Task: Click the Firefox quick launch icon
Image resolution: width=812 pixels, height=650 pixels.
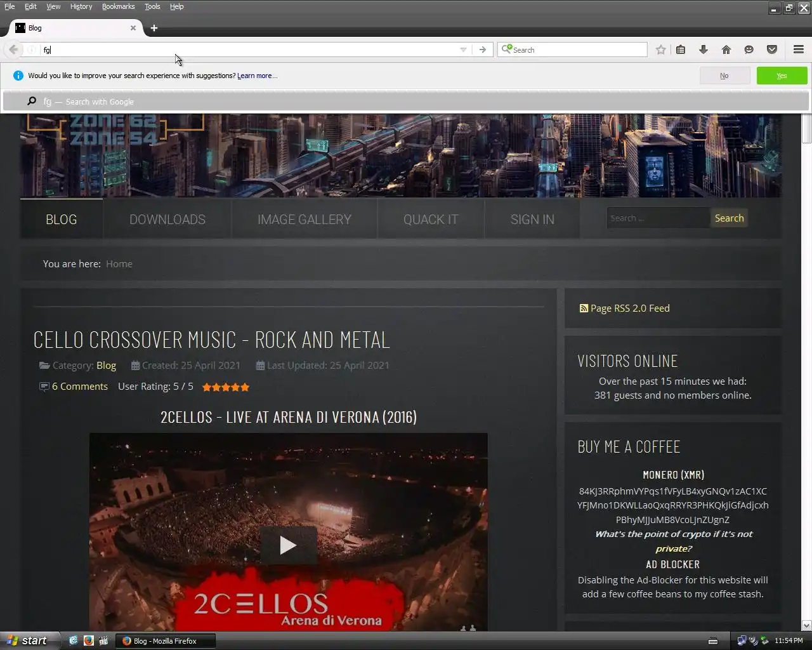Action: (x=89, y=640)
